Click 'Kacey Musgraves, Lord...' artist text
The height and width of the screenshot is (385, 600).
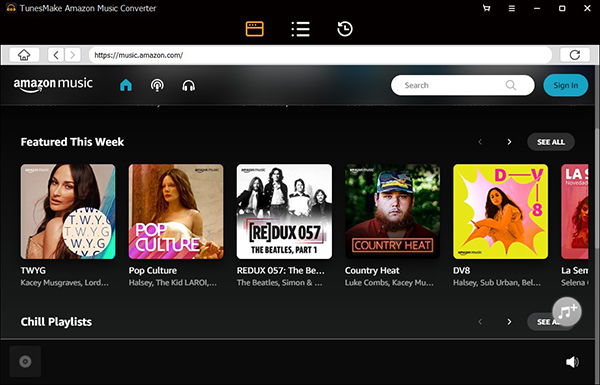(x=65, y=283)
